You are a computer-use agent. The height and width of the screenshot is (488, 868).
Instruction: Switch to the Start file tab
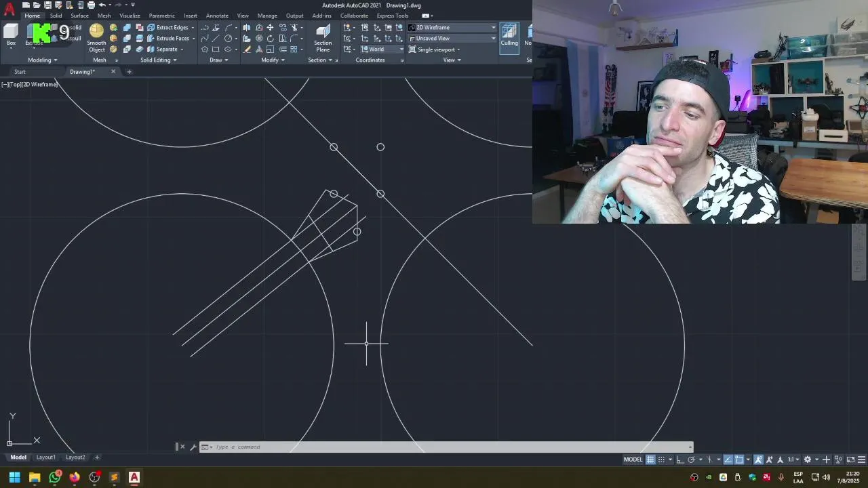tap(20, 72)
